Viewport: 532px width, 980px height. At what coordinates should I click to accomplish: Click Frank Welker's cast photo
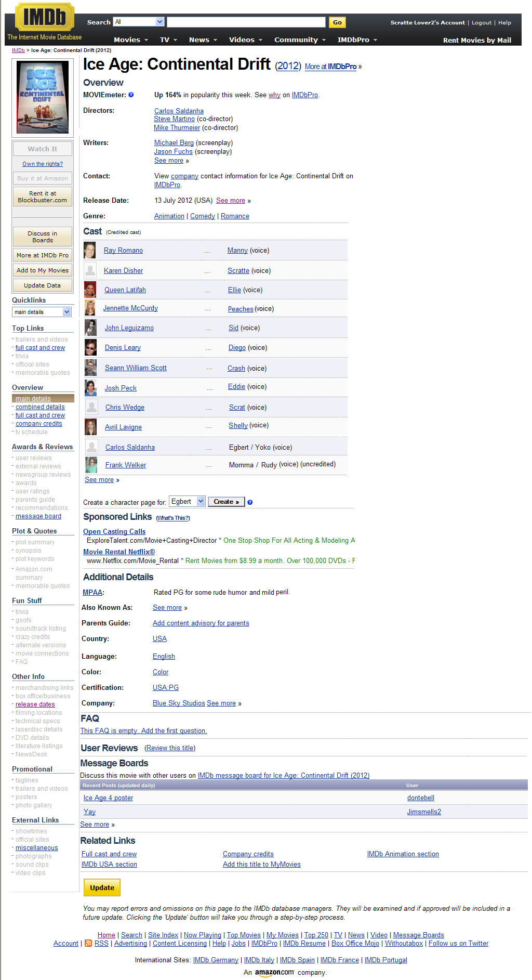91,465
